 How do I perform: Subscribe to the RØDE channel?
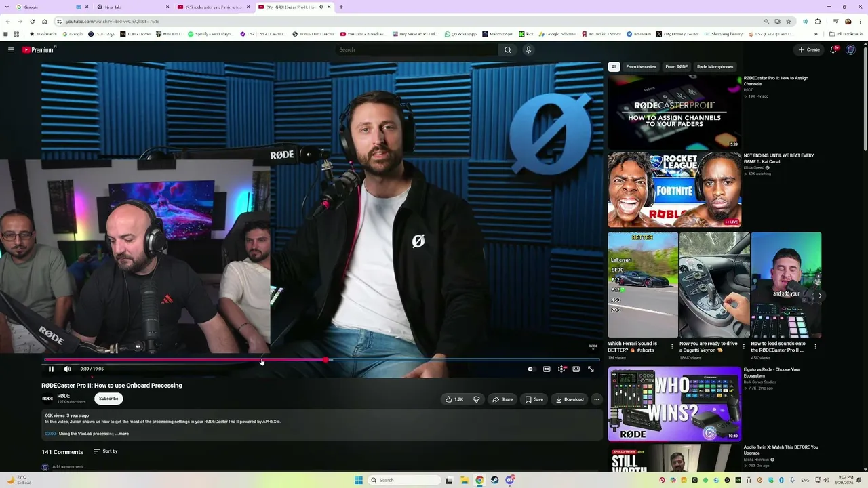108,399
